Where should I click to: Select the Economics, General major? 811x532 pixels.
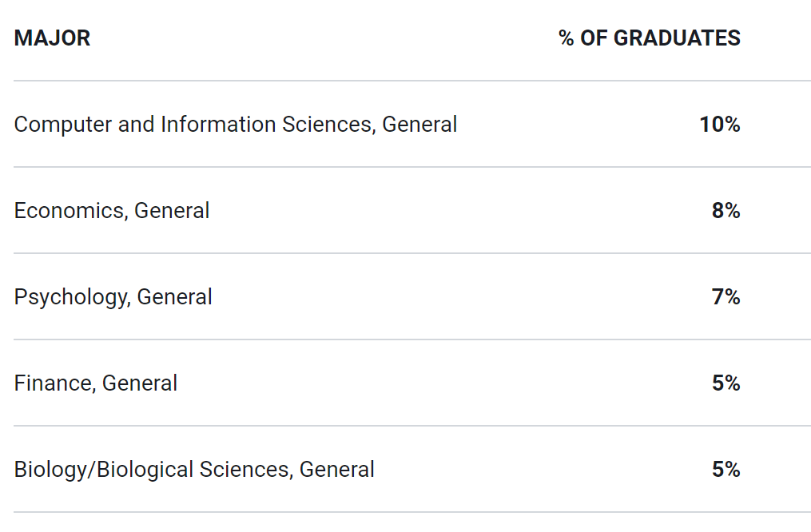point(111,211)
